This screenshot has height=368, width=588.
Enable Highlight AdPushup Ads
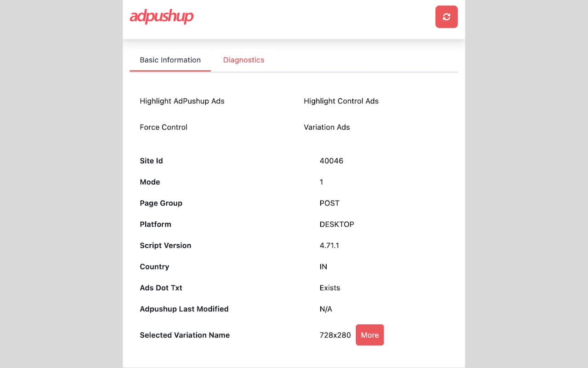click(182, 101)
